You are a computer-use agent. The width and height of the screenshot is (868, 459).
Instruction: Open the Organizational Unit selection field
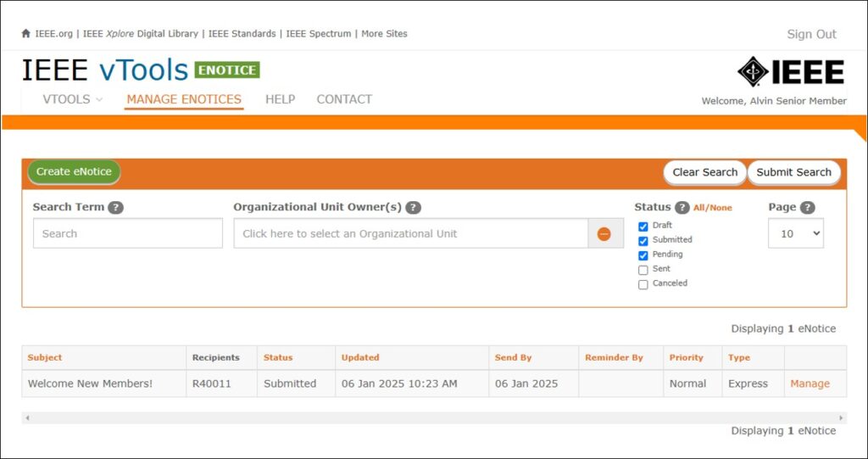(x=411, y=233)
